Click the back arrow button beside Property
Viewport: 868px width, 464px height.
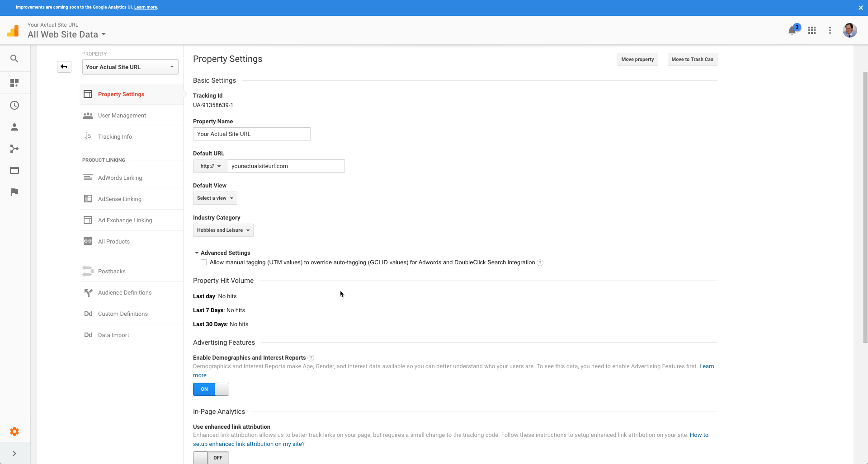[x=64, y=67]
